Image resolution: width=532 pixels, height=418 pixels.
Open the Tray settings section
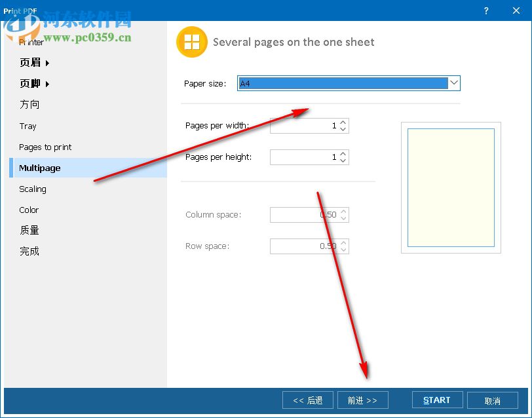(28, 126)
